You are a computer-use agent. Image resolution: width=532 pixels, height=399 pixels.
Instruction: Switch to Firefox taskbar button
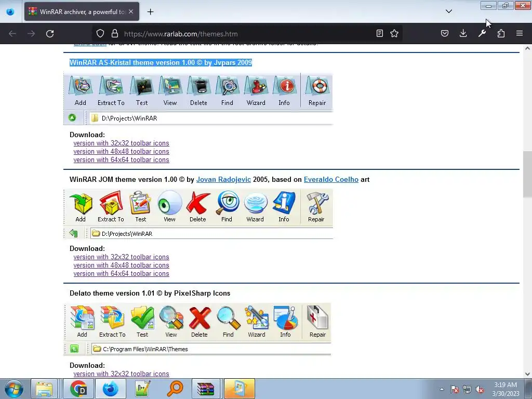click(111, 389)
